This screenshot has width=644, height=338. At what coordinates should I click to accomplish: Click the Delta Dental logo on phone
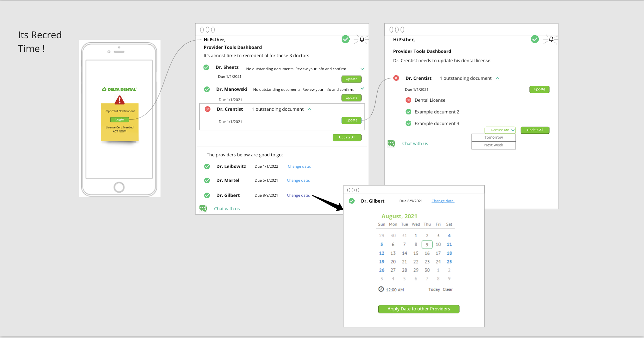click(x=119, y=89)
